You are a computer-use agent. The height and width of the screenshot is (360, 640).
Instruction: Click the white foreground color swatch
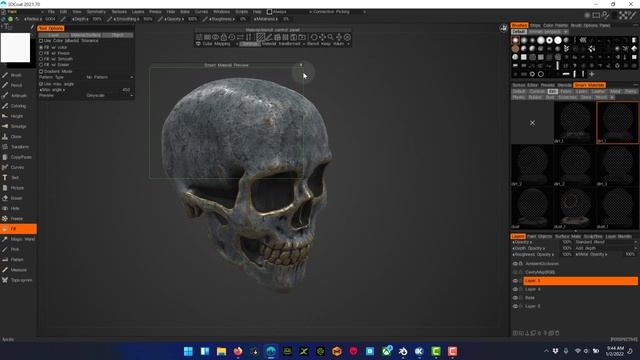click(x=16, y=48)
